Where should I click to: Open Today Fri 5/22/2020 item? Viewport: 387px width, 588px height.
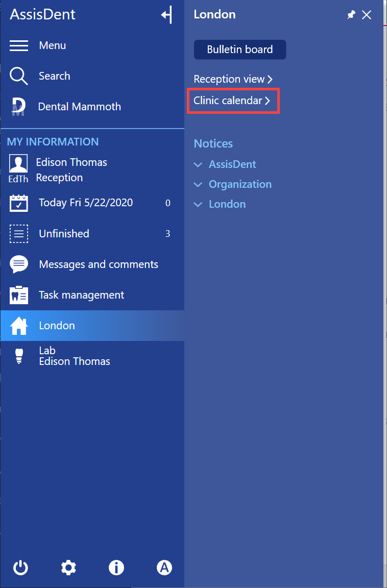pos(92,203)
